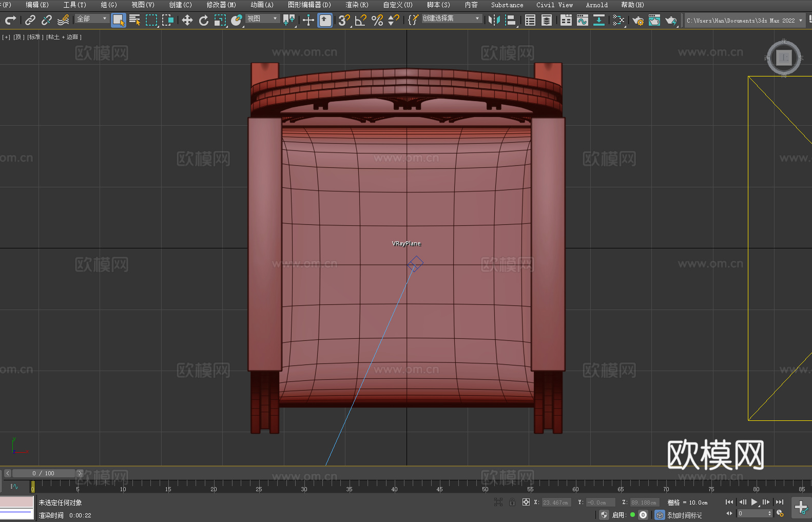Open the Substance menu
This screenshot has height=522, width=812.
(507, 5)
